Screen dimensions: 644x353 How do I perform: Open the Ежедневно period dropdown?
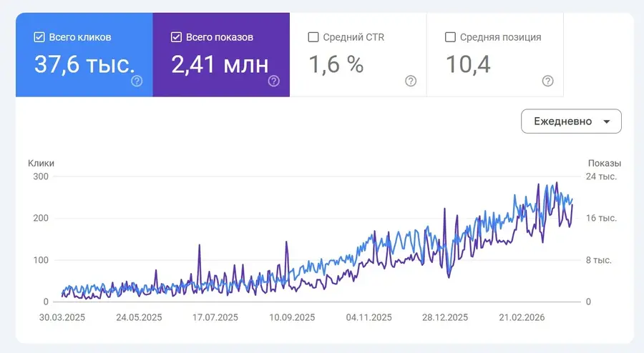pyautogui.click(x=571, y=121)
